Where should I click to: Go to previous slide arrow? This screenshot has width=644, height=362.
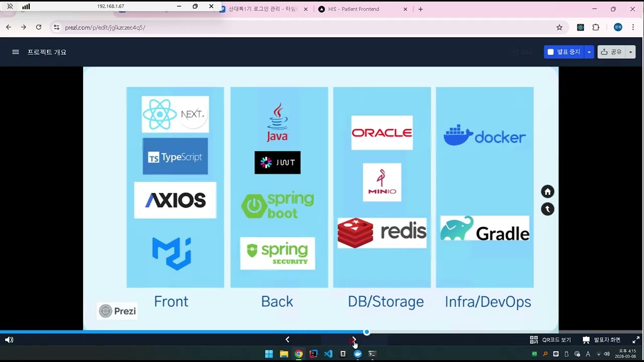[287, 339]
